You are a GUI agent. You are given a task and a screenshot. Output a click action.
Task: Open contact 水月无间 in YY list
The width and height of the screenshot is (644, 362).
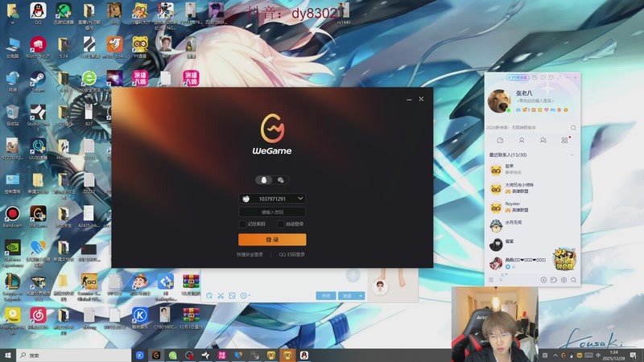[x=533, y=225]
